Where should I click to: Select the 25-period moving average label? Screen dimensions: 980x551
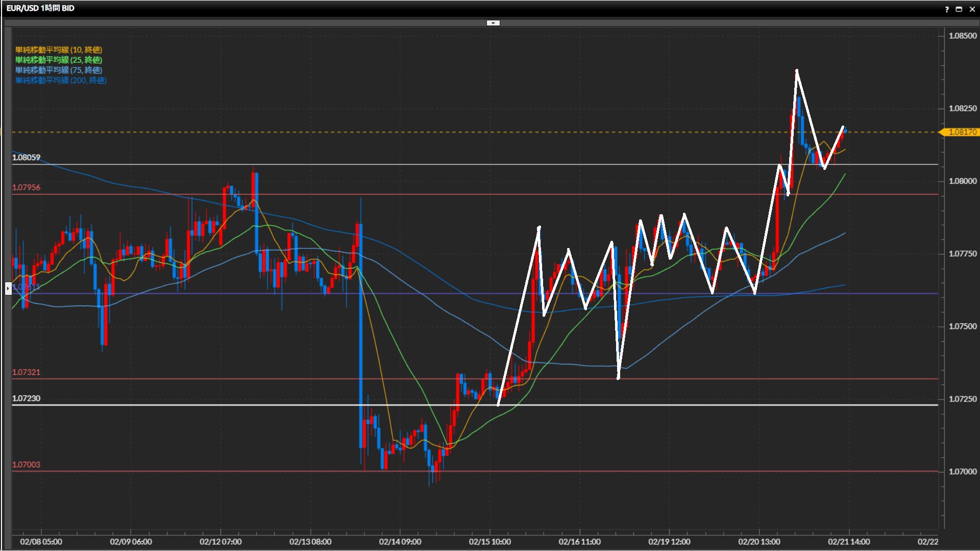pos(59,60)
